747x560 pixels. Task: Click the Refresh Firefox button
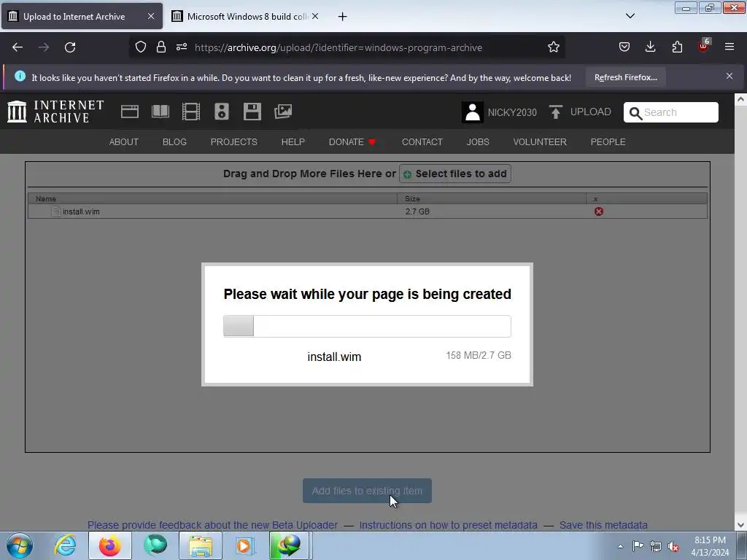tap(625, 77)
